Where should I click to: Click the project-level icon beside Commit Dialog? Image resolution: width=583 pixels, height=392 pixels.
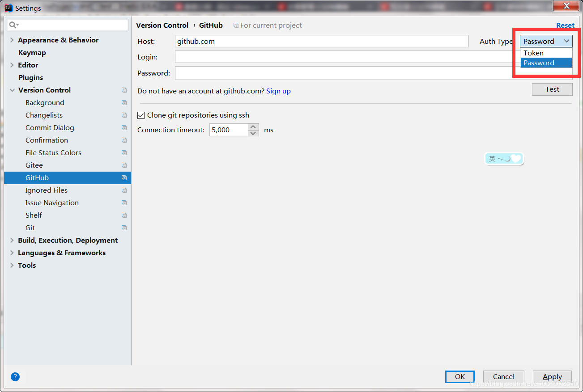click(x=124, y=128)
